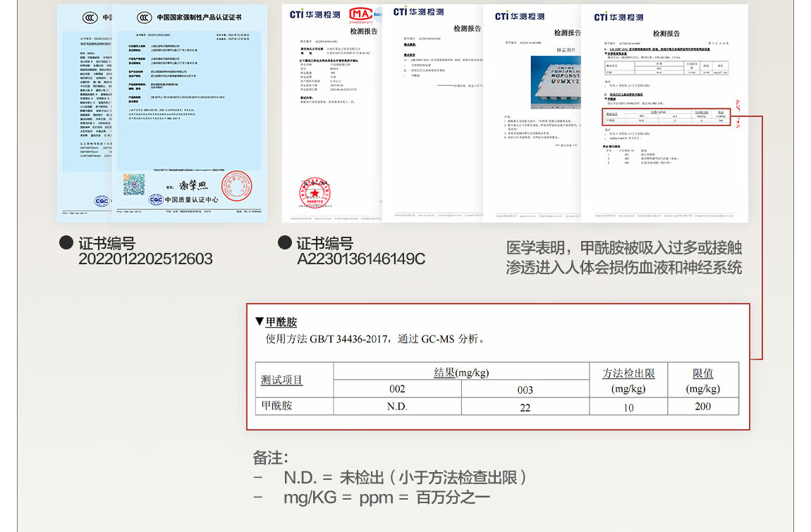Image resolution: width=811 pixels, height=532 pixels.
Task: Click the CTI report page with highlighted table
Action: pos(664,113)
